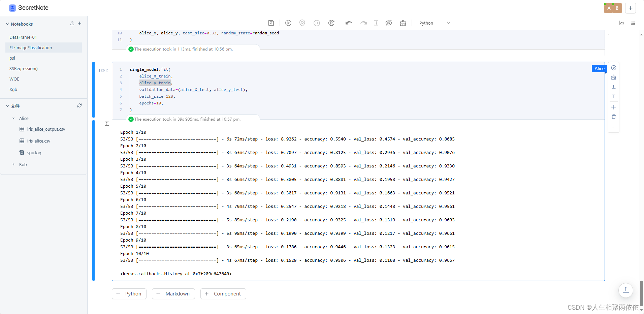Undo the last action
The image size is (644, 314).
(x=349, y=23)
